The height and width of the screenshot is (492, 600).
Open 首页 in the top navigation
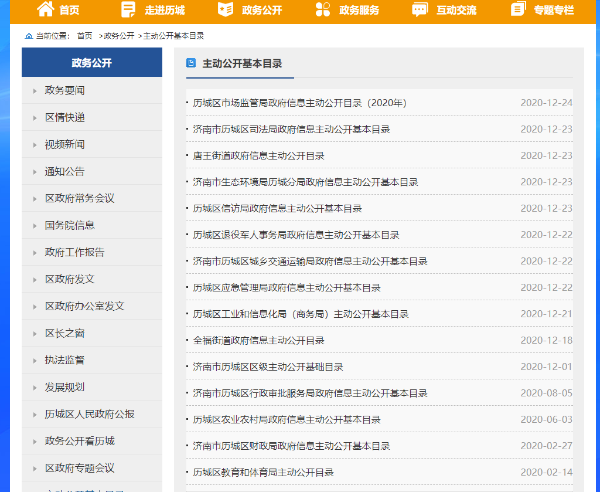pos(69,10)
